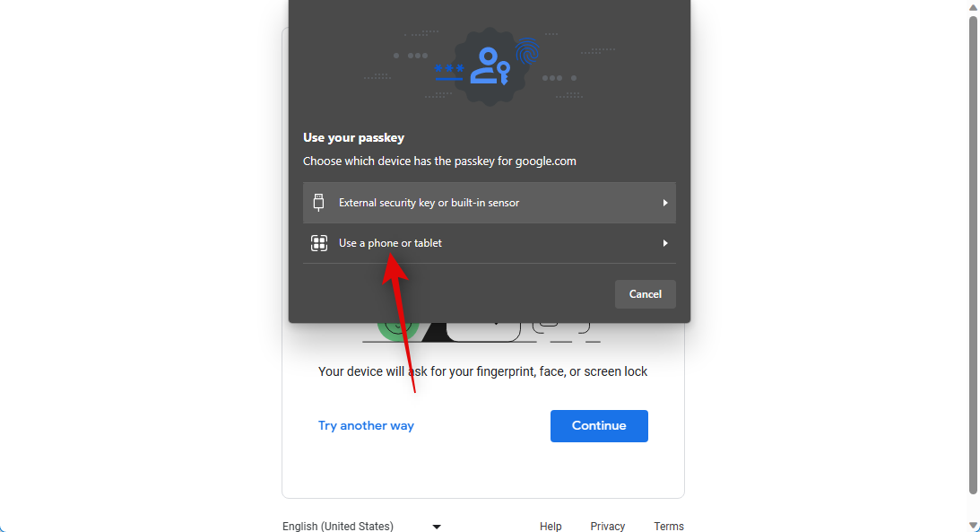
Task: Open the Help link in footer
Action: (551, 527)
